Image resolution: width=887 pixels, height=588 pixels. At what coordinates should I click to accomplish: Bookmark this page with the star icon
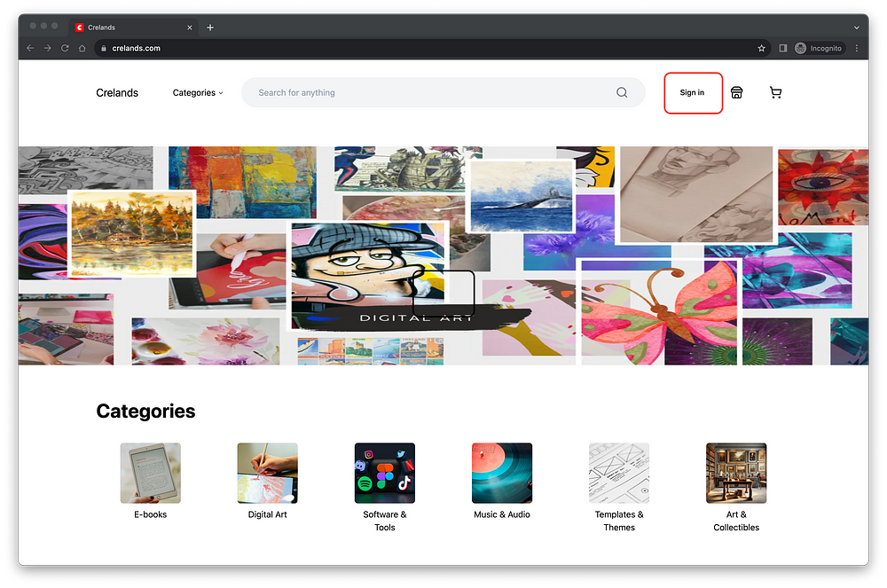click(x=761, y=48)
